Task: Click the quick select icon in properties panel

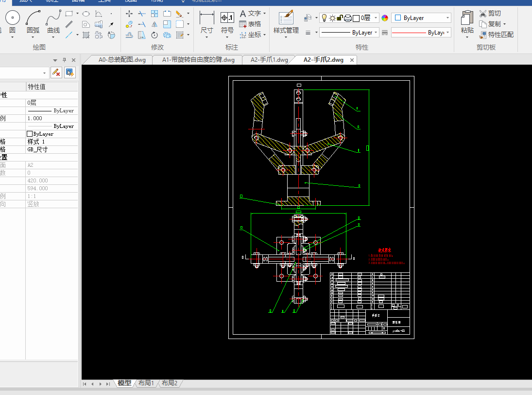Action: click(x=70, y=72)
